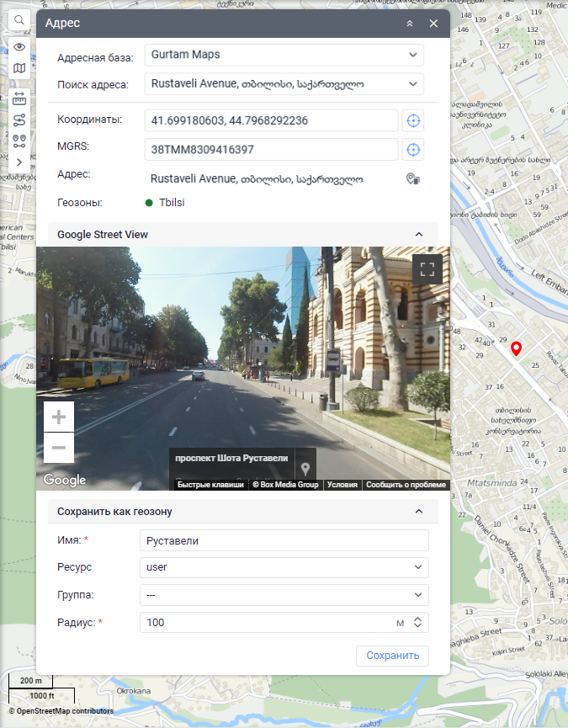Select the routing tool icon
568x728 pixels.
[x=19, y=120]
